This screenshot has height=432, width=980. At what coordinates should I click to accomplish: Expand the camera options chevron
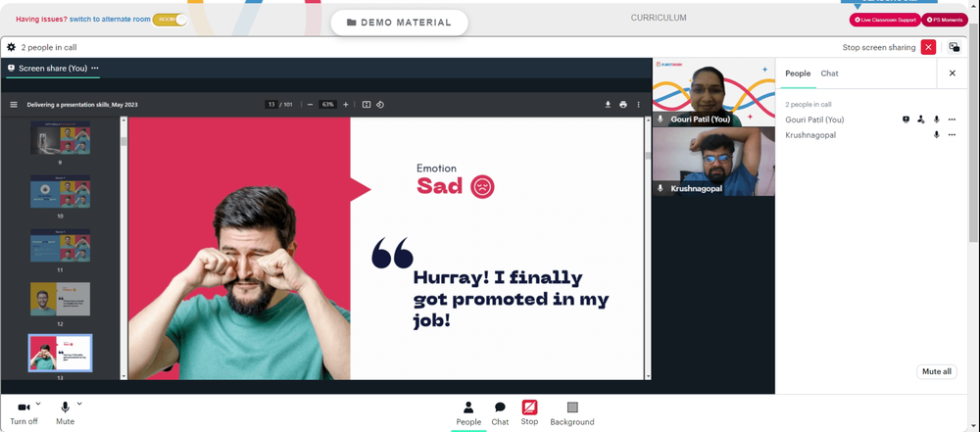38,404
